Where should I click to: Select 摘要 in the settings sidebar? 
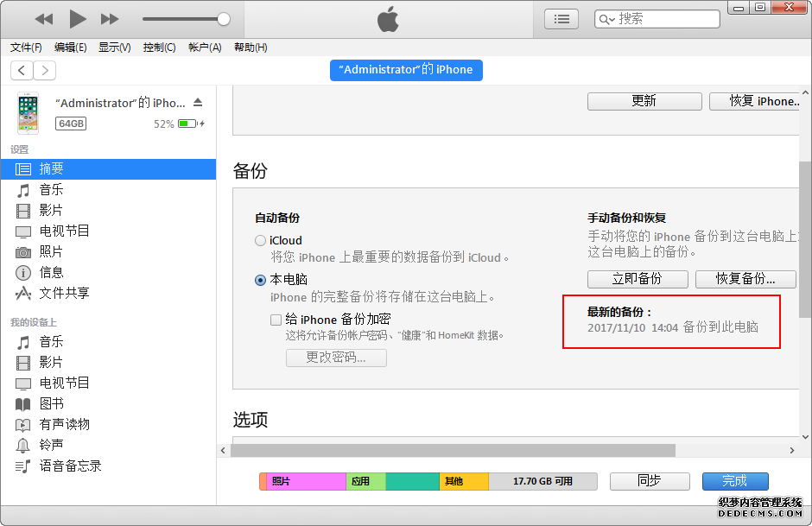pyautogui.click(x=108, y=168)
